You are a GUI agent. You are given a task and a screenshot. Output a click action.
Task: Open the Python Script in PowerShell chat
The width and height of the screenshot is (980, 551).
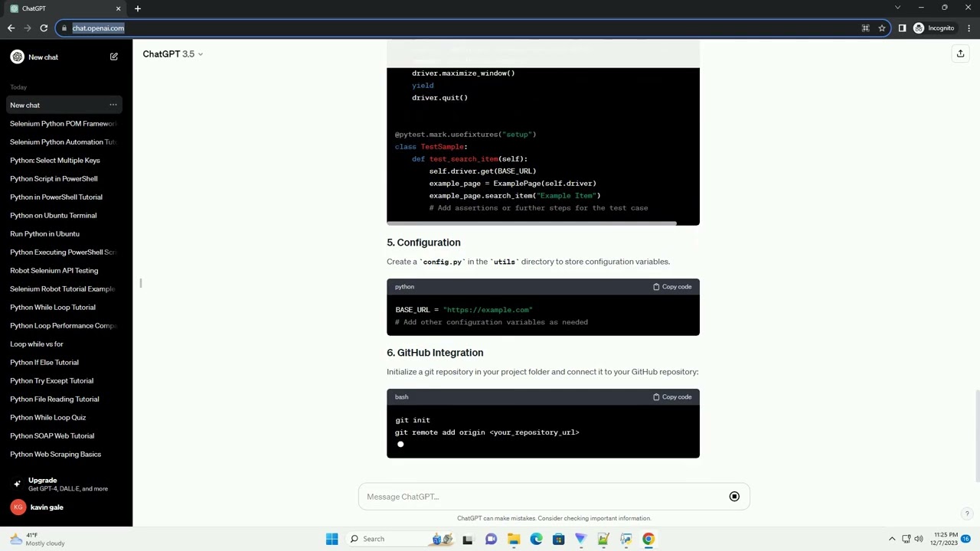tap(64, 178)
